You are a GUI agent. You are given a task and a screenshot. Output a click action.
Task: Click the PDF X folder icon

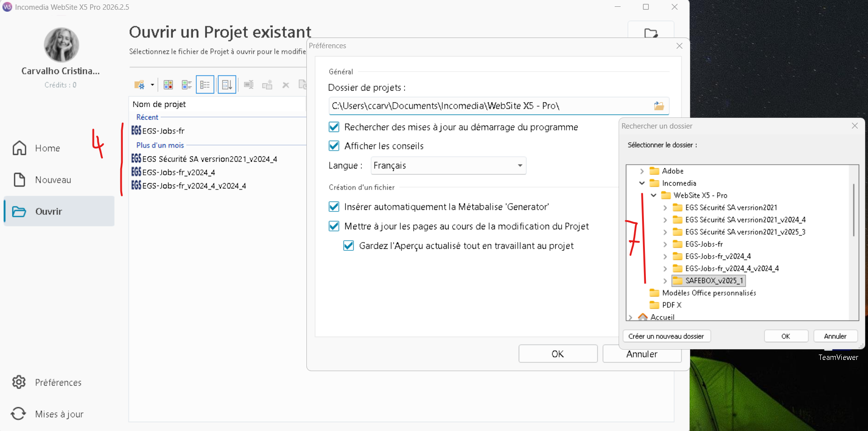coord(655,305)
